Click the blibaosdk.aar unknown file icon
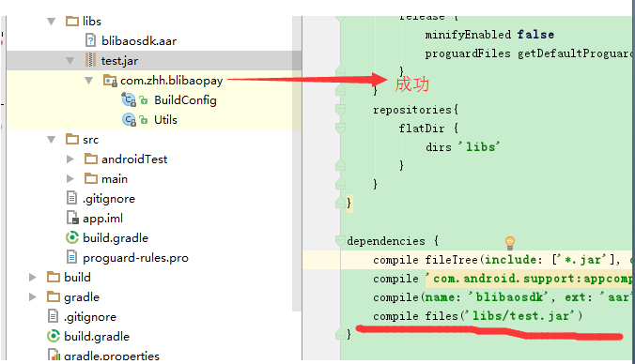 90,40
